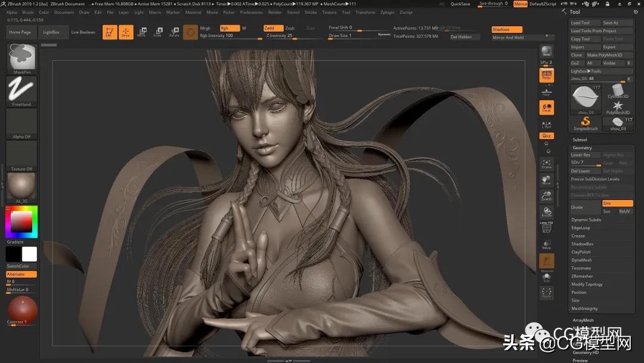Expand the ArrayMesh section
This screenshot has width=644, height=363.
point(583,320)
